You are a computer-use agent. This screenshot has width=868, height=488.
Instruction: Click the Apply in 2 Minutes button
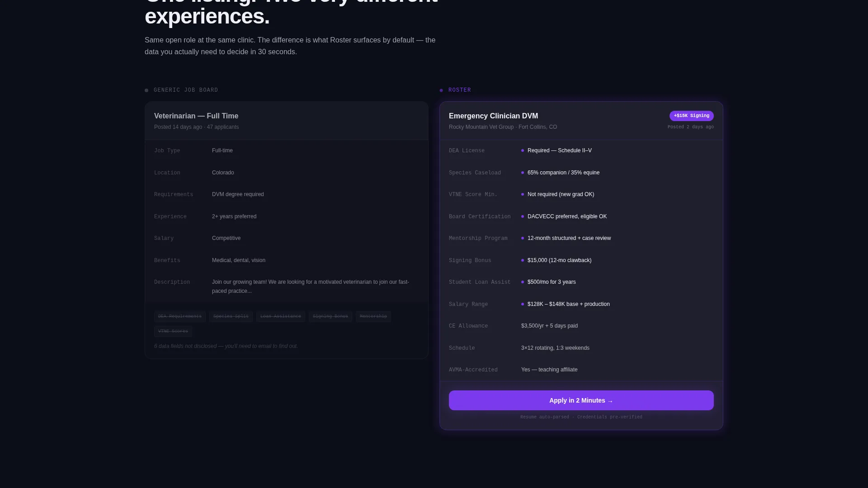581,400
